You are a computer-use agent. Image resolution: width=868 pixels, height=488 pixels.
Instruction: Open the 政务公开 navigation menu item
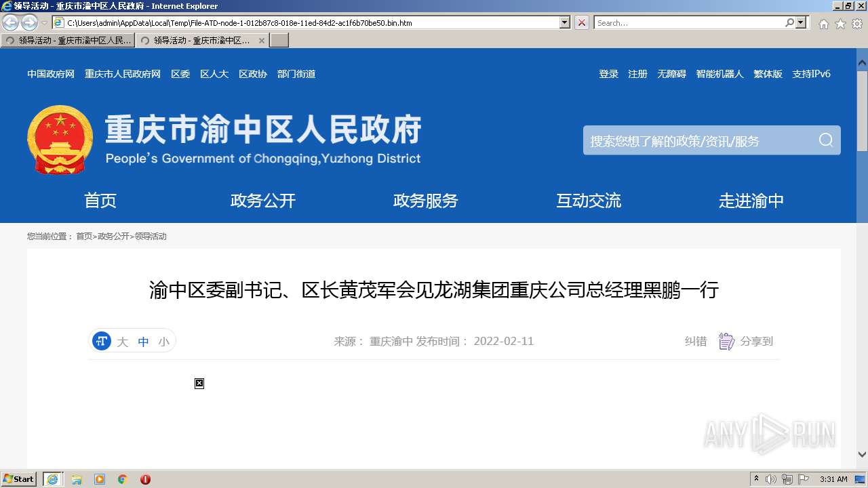(x=263, y=201)
